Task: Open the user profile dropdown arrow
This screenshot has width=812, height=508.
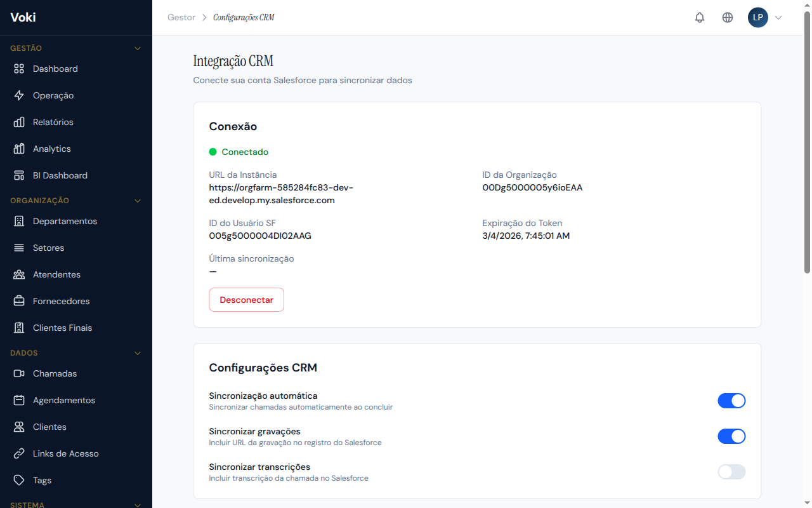Action: coord(779,17)
